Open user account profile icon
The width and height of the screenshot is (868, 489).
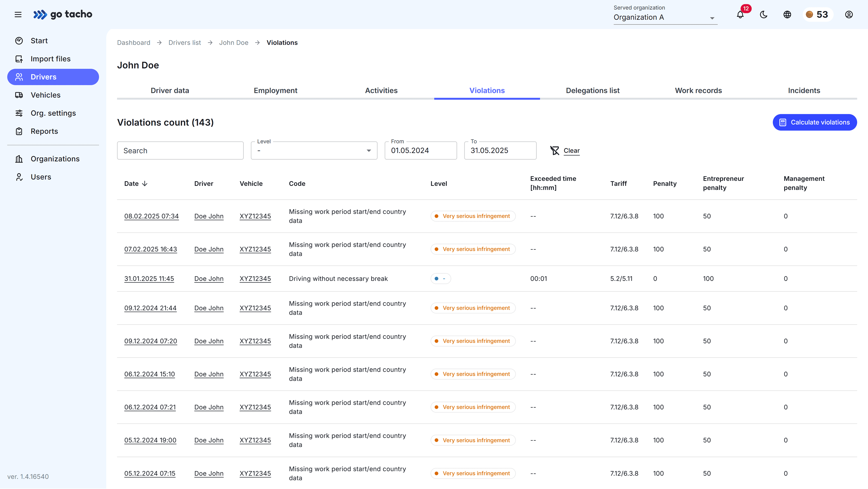click(849, 14)
